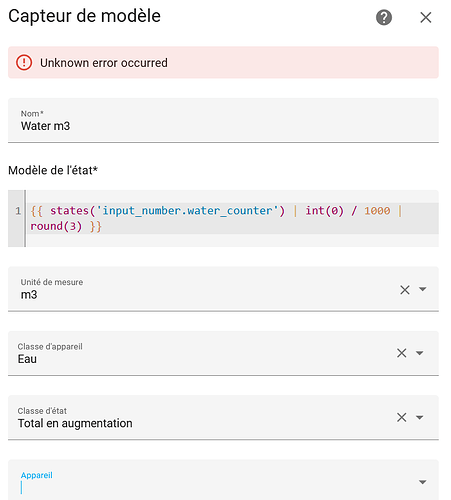Clear the Classe d'appareil selection
This screenshot has width=451, height=500.
tap(402, 353)
